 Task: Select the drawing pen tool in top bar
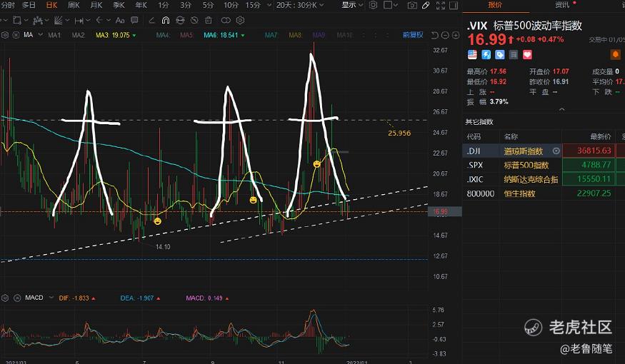[426, 6]
